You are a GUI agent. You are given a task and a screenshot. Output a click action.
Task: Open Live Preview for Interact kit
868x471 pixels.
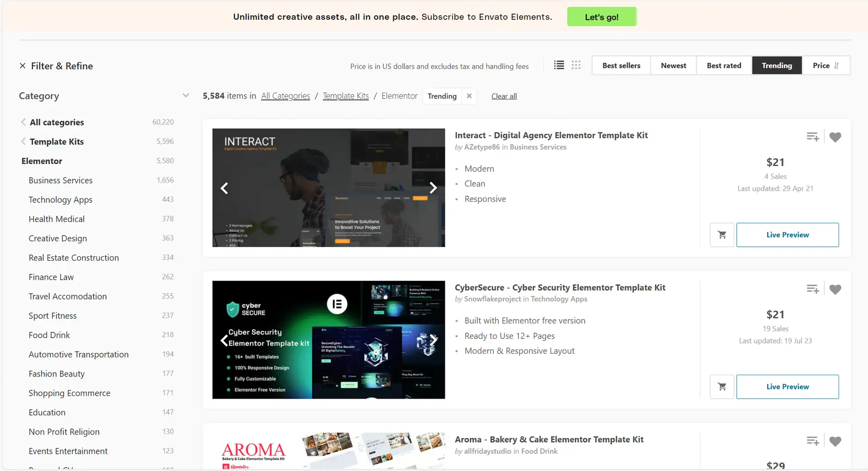coord(788,235)
